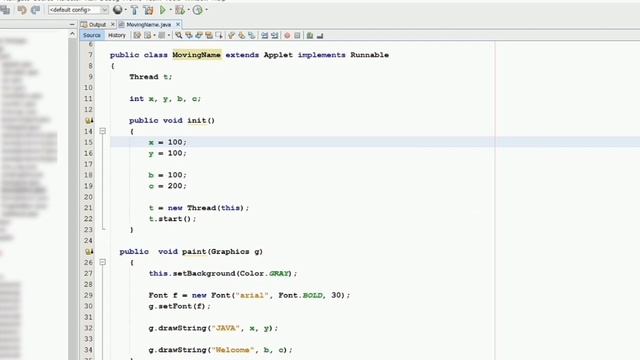Click the string "Welcome" in the drawString call

click(x=233, y=350)
